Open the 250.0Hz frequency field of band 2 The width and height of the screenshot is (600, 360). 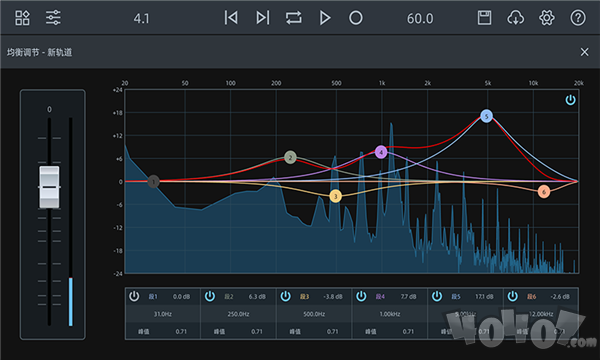tap(238, 314)
